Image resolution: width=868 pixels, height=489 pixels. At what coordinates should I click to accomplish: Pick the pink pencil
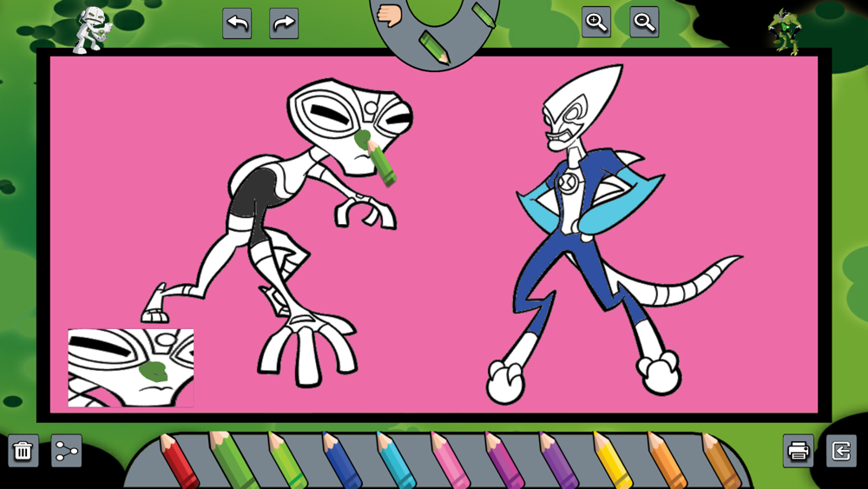click(450, 460)
